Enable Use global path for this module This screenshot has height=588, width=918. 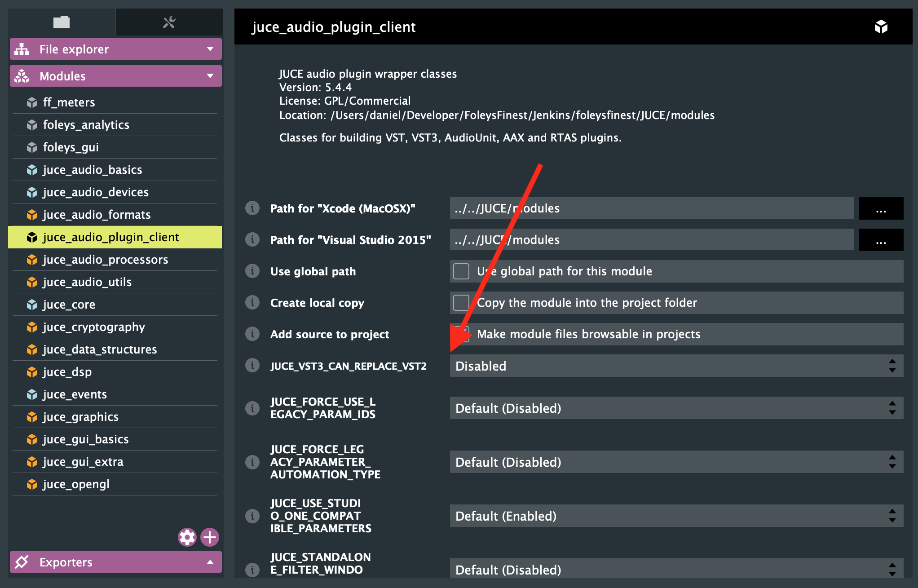(461, 271)
